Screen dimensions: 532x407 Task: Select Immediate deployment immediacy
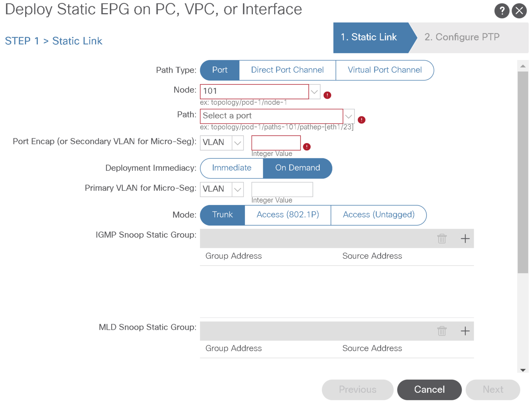(232, 168)
